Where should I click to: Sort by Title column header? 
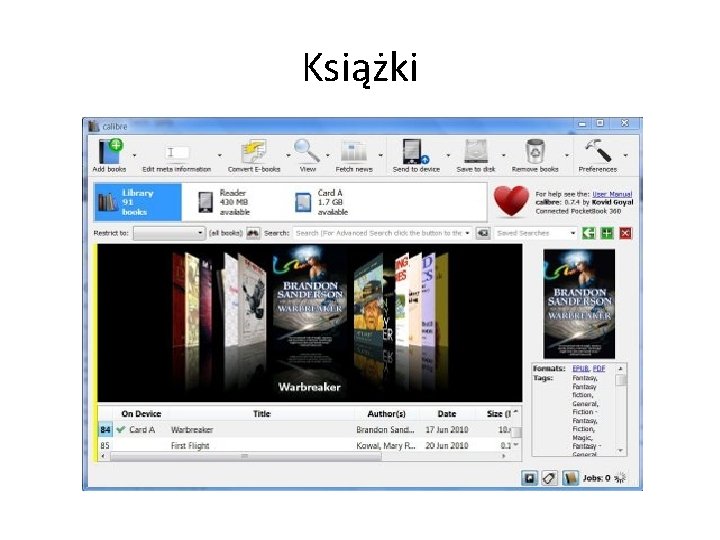pyautogui.click(x=262, y=414)
